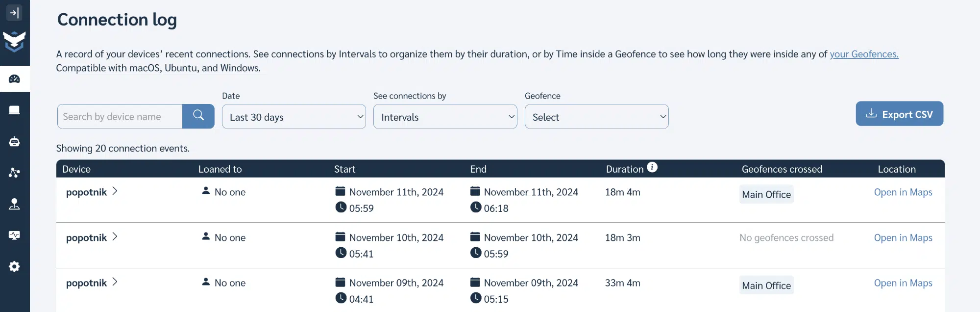Click the eagle logo at sidebar top
The height and width of the screenshot is (312, 980).
[x=15, y=40]
